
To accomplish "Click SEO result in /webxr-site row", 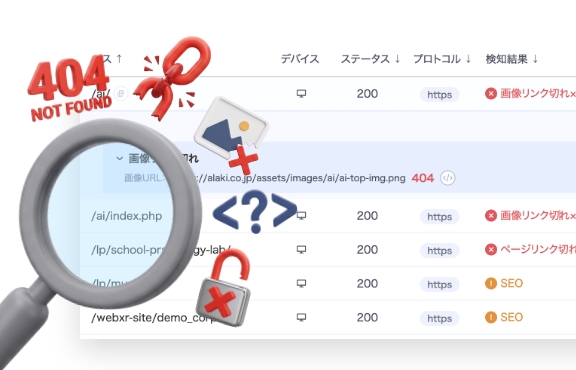I will point(511,317).
